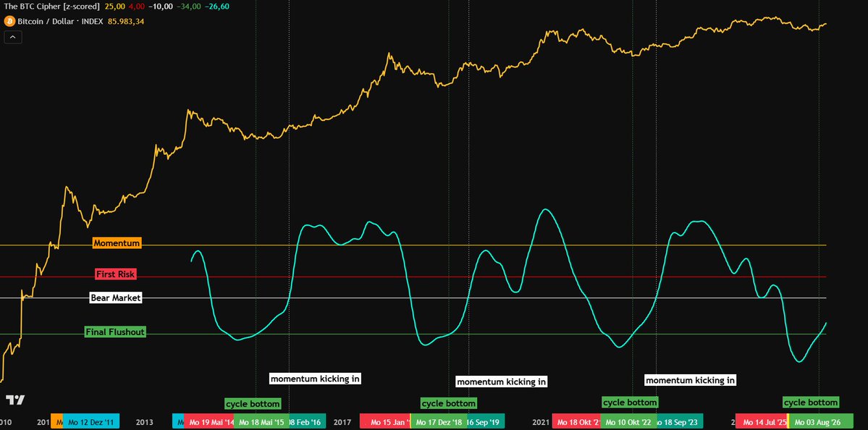Click 'momentum kicking in' note above 18 Sep '23

click(x=691, y=380)
